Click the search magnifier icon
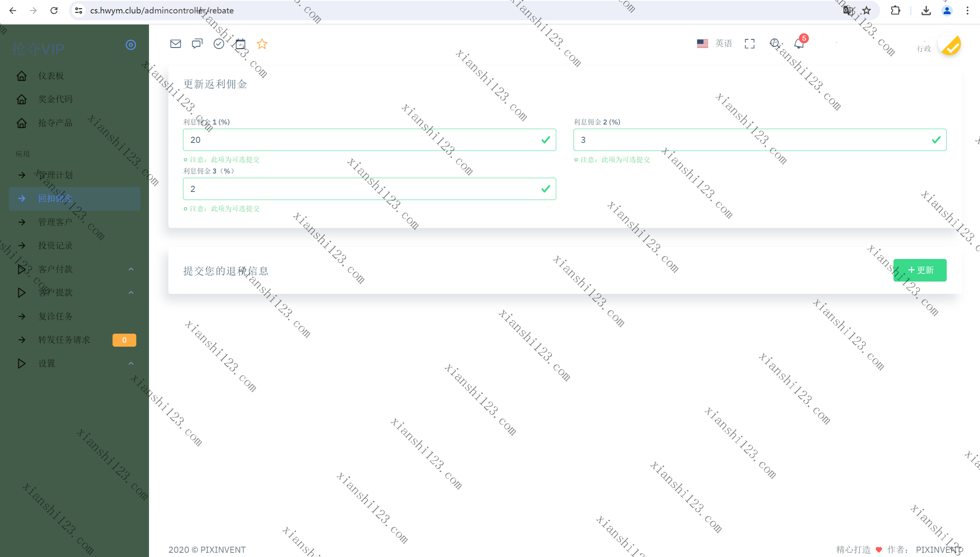The image size is (980, 557). [774, 44]
